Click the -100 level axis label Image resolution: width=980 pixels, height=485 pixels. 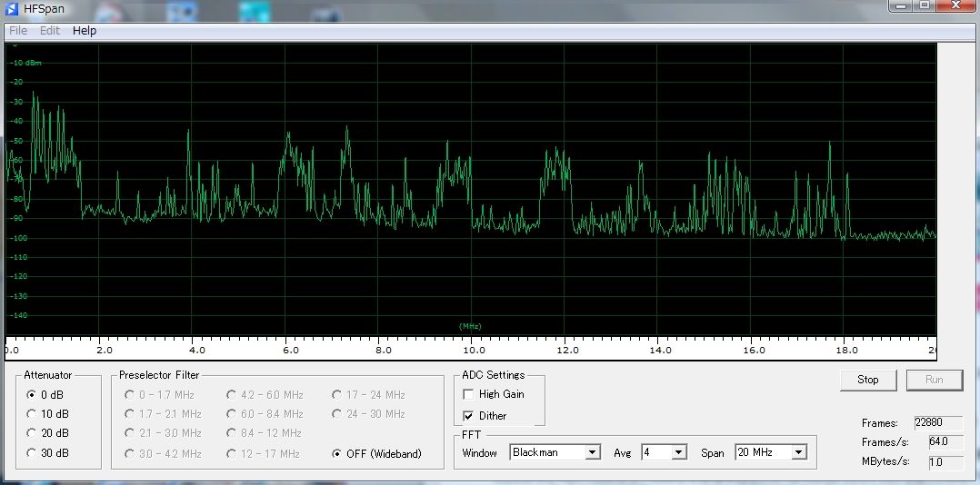(18, 238)
